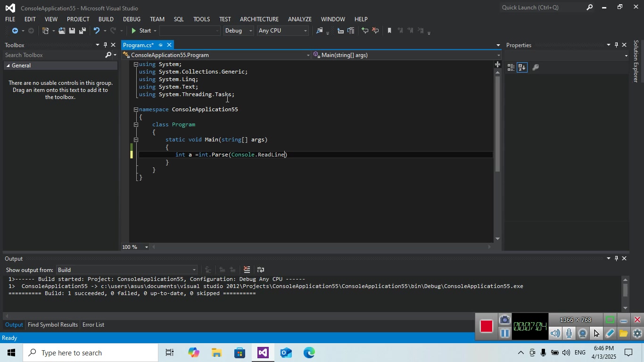This screenshot has height=362, width=644.
Task: Open the BUILD menu
Action: pos(106,19)
